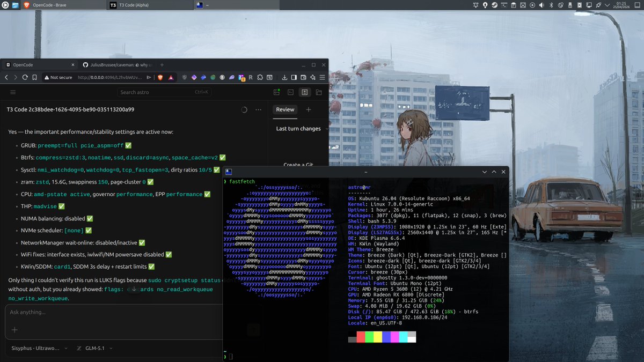Image resolution: width=644 pixels, height=362 pixels.
Task: Bookmark this page in Brave
Action: (34, 77)
